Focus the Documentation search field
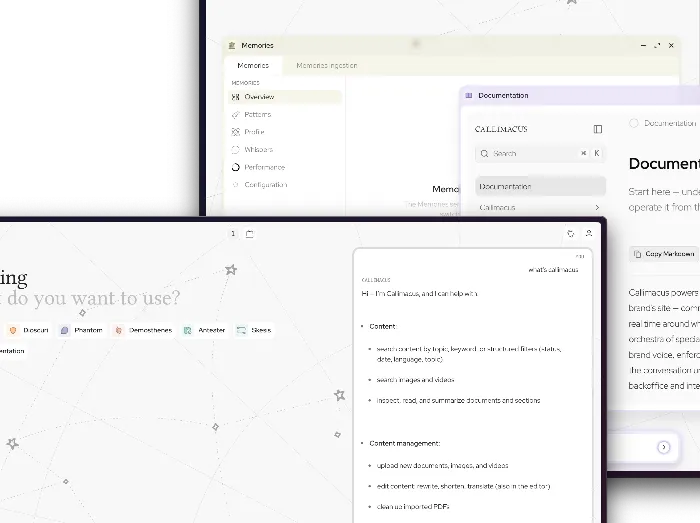Screen dimensions: 700x523 click(x=540, y=154)
